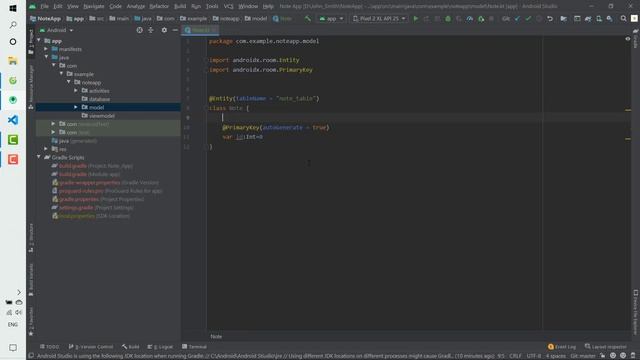Open the Refactor menu

pos(159,7)
